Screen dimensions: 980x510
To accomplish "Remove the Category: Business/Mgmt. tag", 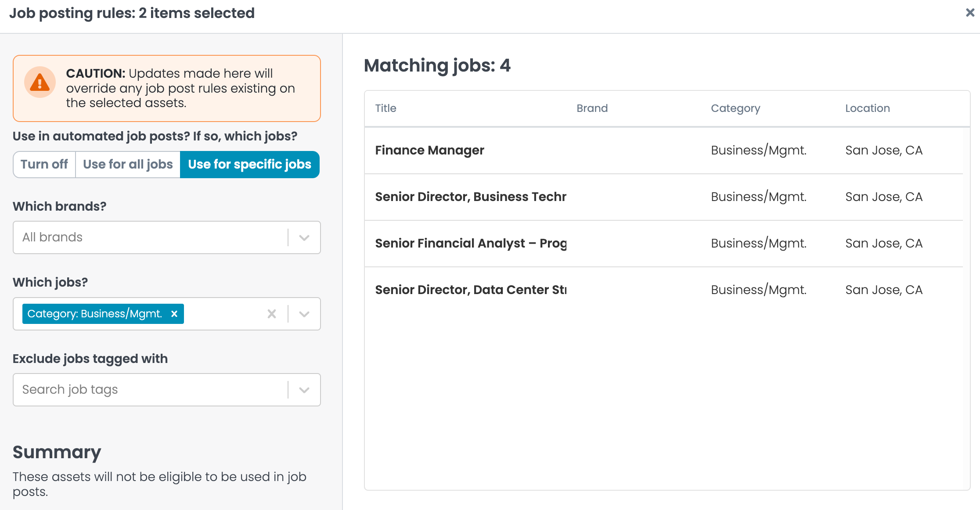I will tap(174, 314).
